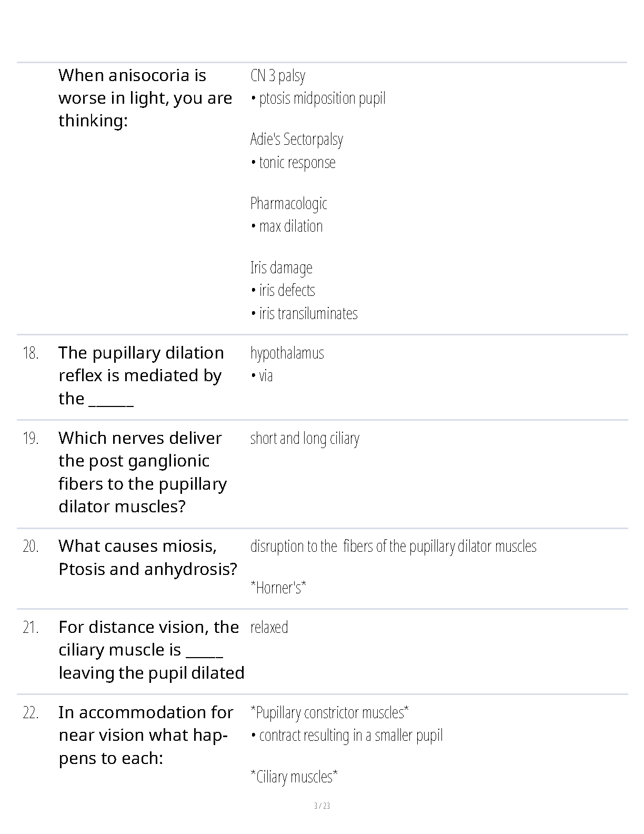Click the '3 / 23' page indicator
Screen dimensions: 644x834
[322, 806]
